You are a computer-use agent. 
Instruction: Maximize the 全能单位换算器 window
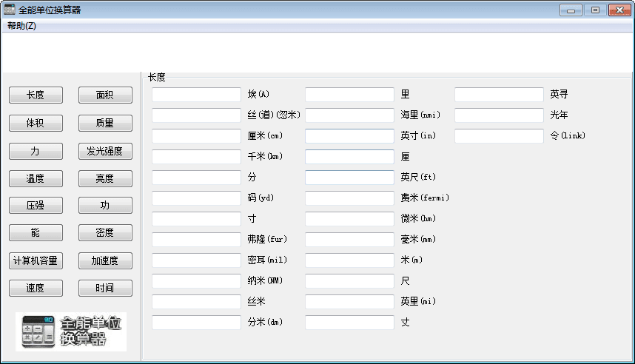click(594, 10)
